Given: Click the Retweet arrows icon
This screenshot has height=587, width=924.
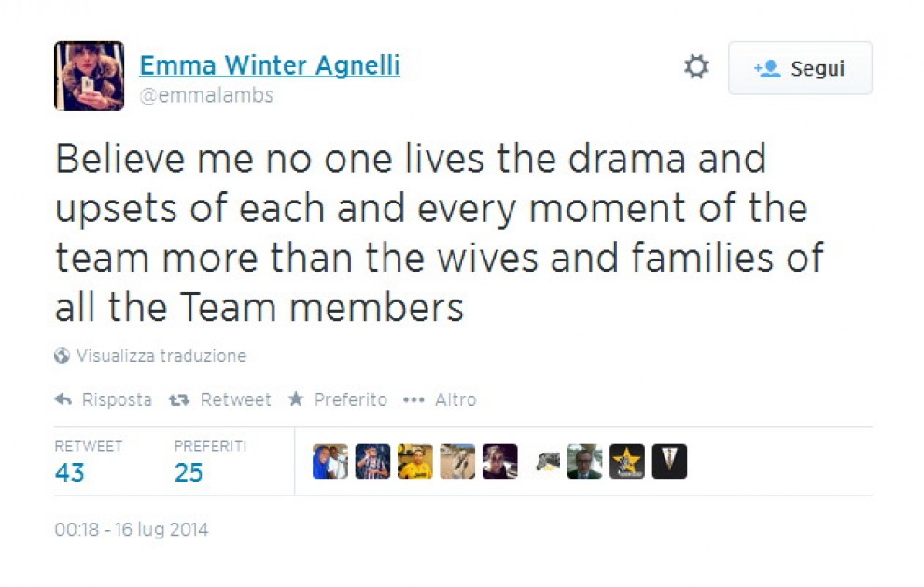Looking at the screenshot, I should [178, 399].
